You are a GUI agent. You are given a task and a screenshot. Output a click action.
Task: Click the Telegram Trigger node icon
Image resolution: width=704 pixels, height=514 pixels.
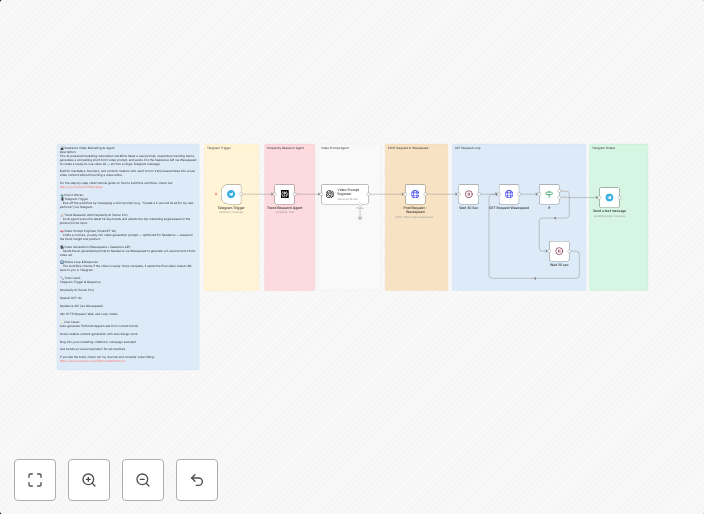pos(231,194)
